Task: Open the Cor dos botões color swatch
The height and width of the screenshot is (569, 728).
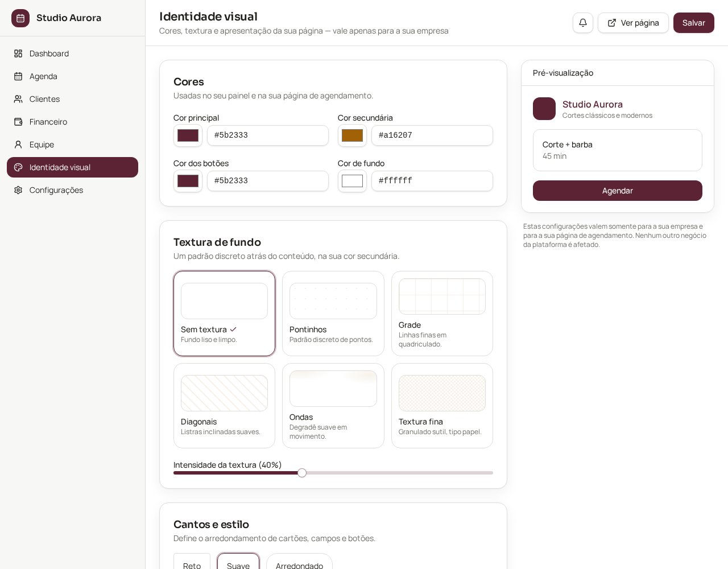Action: point(188,181)
